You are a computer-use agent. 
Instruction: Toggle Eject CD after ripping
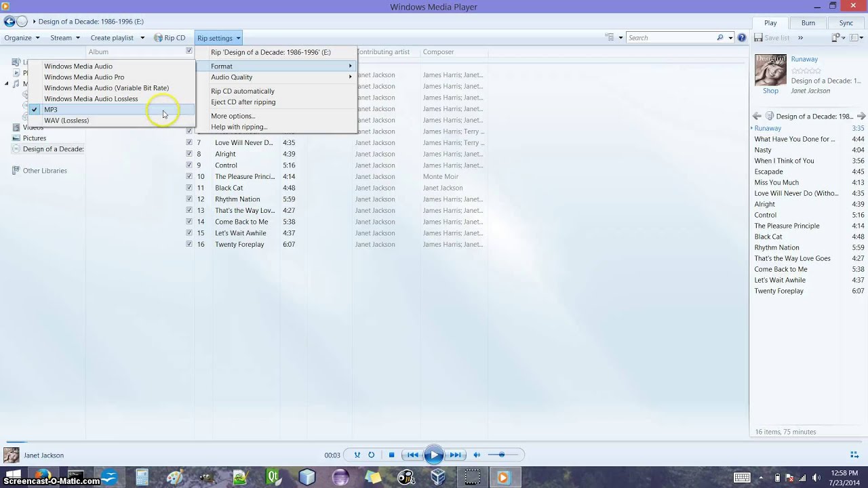tap(276, 102)
